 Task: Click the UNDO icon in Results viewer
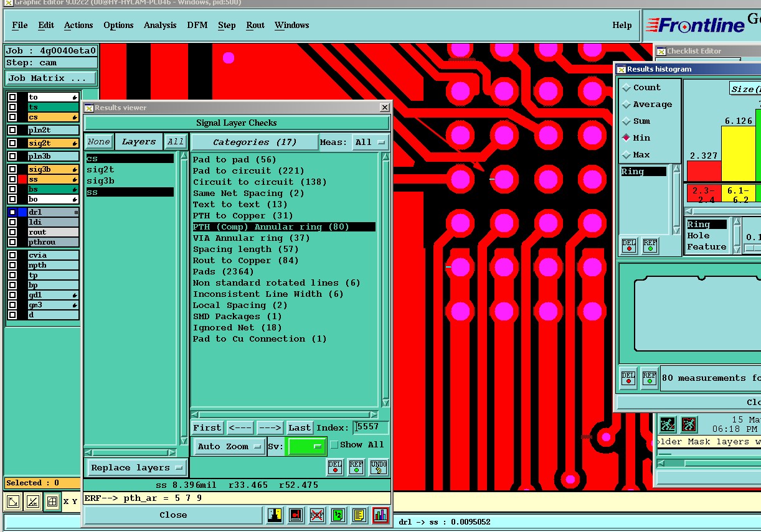[378, 467]
